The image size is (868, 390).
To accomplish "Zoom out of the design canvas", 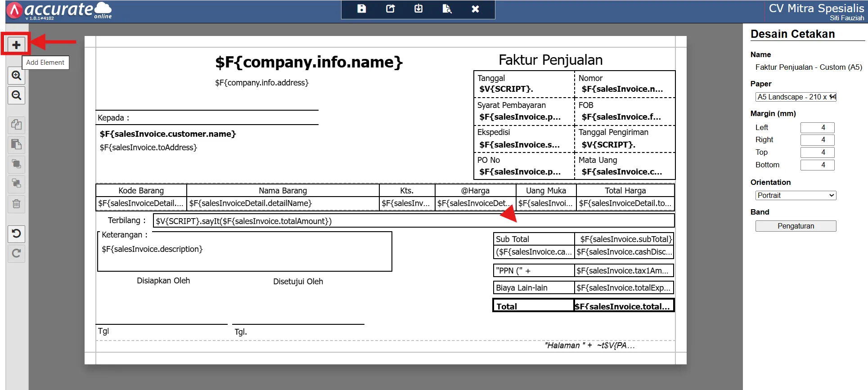I will click(x=16, y=95).
